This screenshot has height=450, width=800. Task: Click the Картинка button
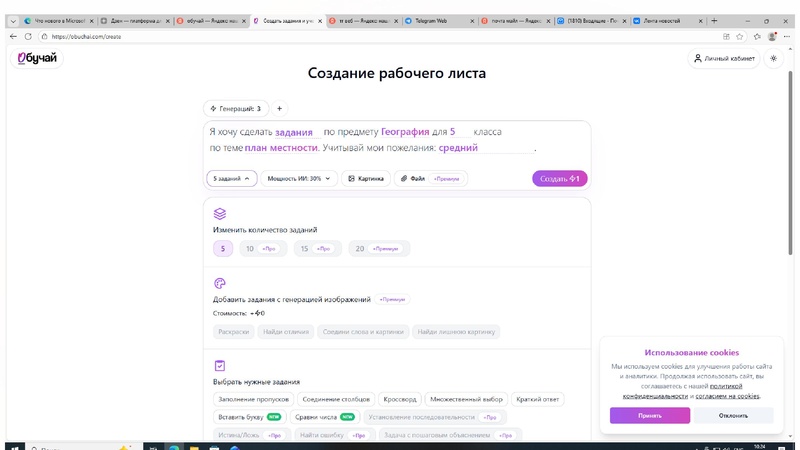coord(366,179)
